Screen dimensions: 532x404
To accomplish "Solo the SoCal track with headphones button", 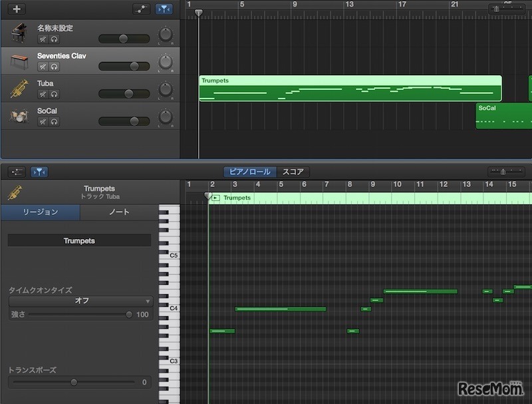I will [x=54, y=122].
